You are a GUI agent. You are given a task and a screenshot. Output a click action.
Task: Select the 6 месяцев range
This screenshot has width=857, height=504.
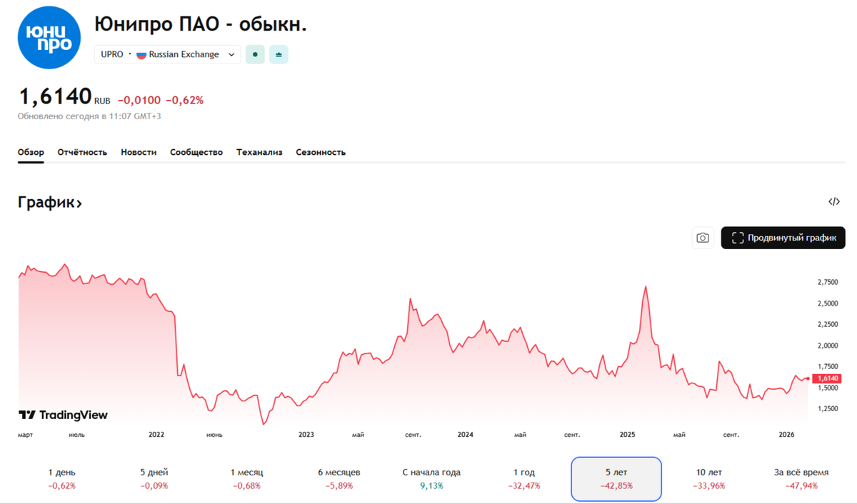pos(339,478)
